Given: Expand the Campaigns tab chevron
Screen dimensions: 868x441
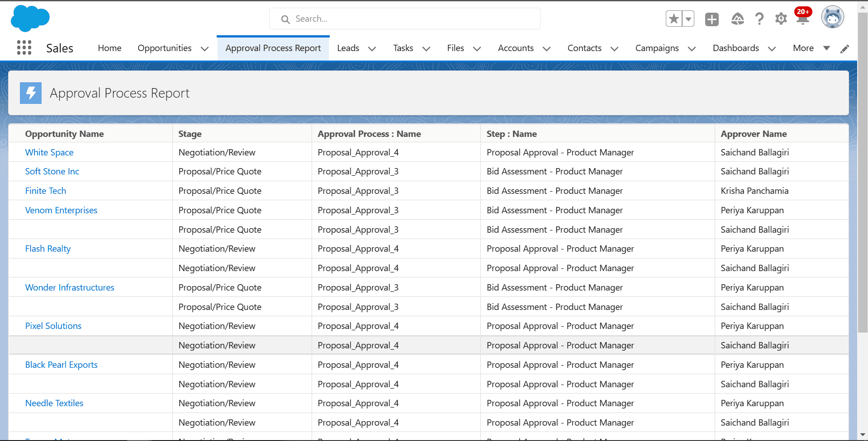Looking at the screenshot, I should [x=692, y=49].
